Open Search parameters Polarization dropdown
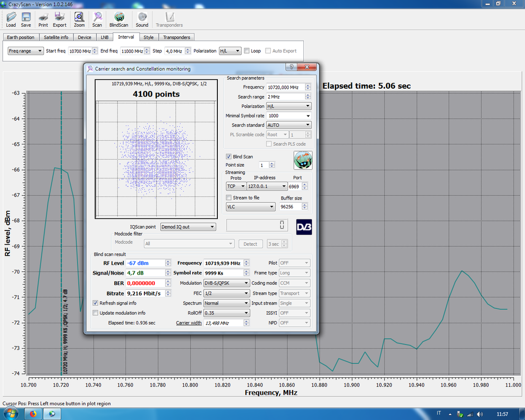 289,106
